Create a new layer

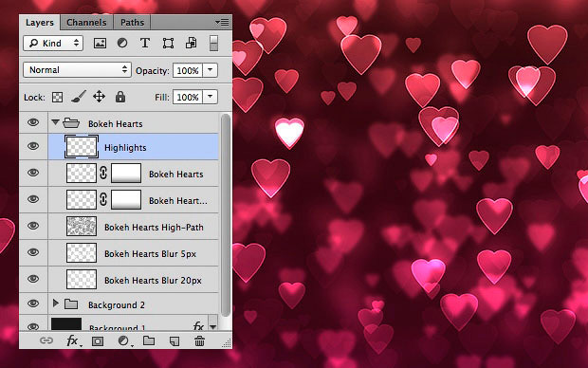[175, 341]
